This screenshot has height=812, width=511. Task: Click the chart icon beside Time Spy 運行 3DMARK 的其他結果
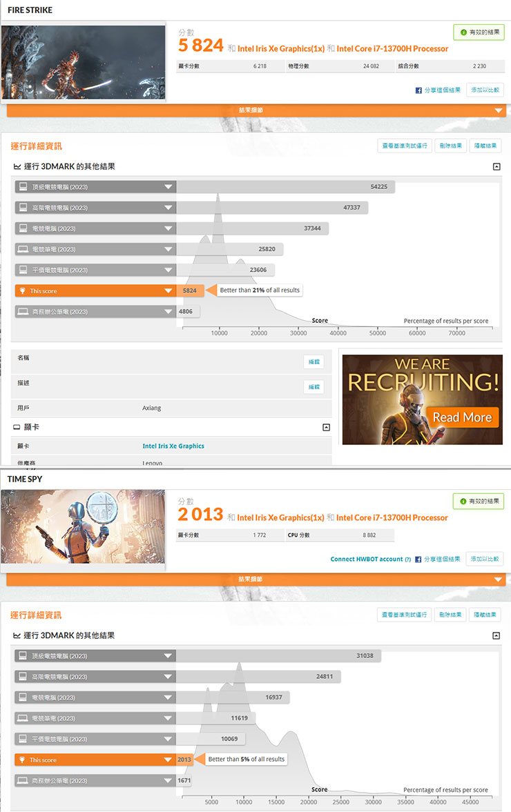(x=17, y=636)
